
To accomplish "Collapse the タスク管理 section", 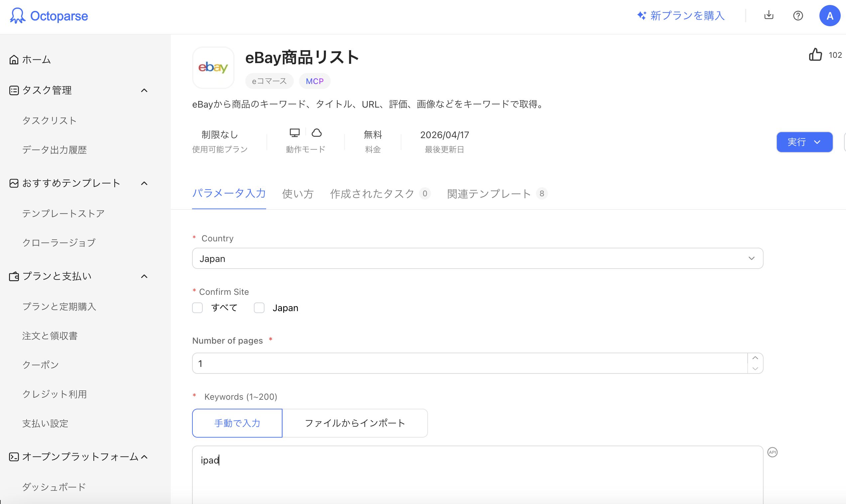I will click(x=144, y=90).
